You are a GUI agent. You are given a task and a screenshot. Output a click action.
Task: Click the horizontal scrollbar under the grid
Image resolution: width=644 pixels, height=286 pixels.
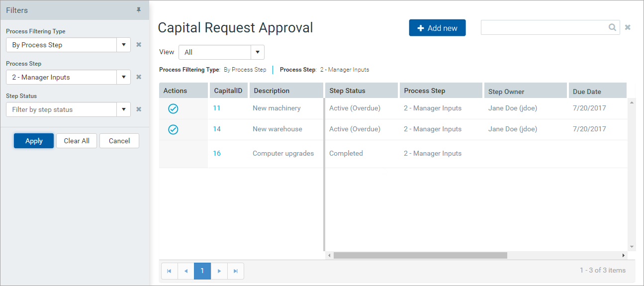pos(420,255)
